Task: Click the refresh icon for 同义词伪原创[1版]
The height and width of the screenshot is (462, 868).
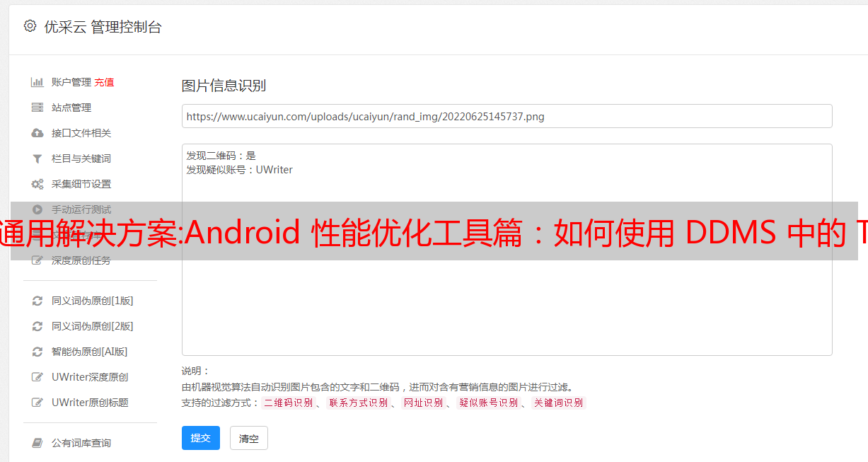Action: pyautogui.click(x=37, y=301)
